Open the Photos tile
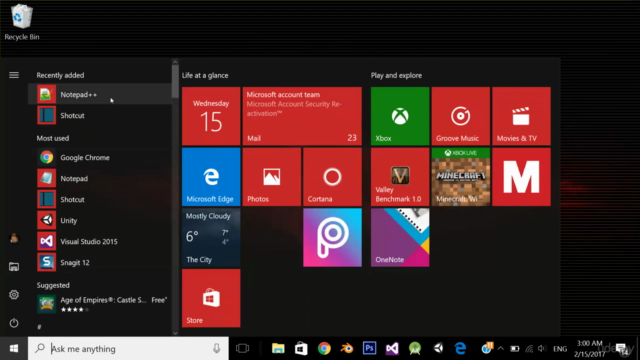Viewport: 640px width, 360px height. pos(272,177)
